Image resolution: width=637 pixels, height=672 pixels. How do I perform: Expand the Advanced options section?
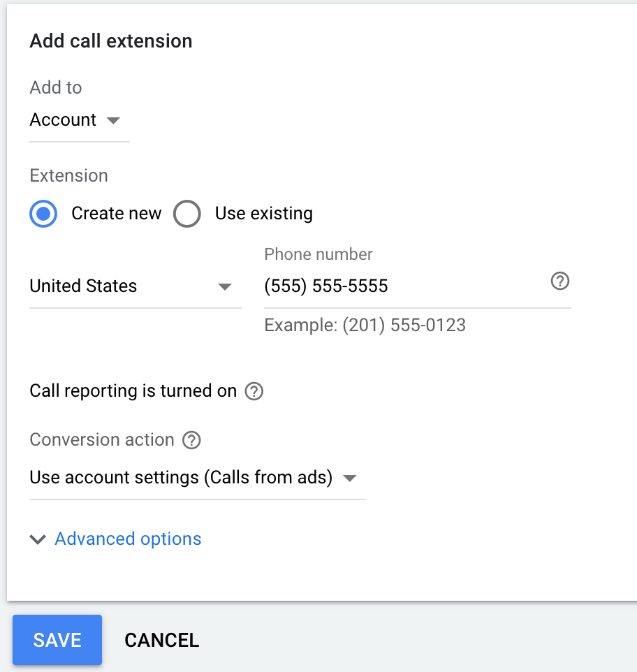coord(128,539)
